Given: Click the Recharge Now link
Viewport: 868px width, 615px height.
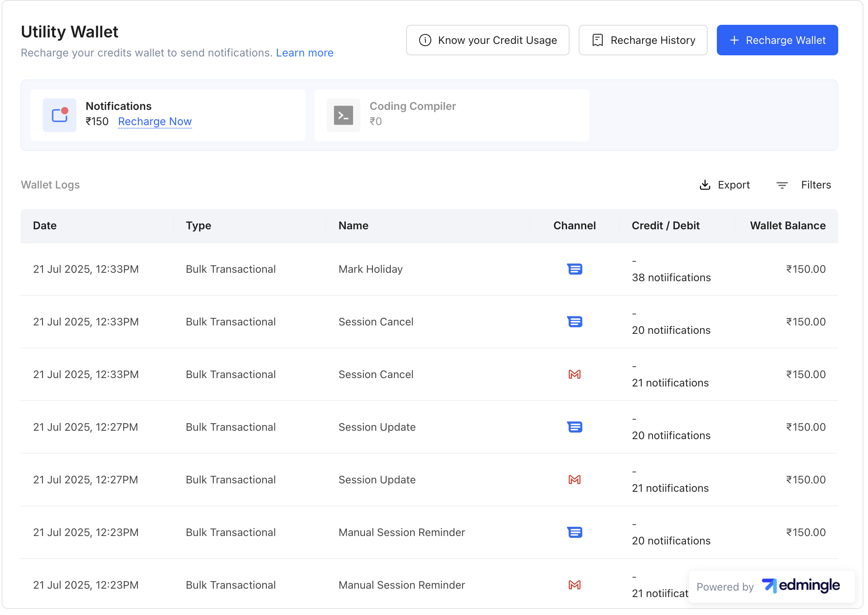Looking at the screenshot, I should click(x=155, y=121).
